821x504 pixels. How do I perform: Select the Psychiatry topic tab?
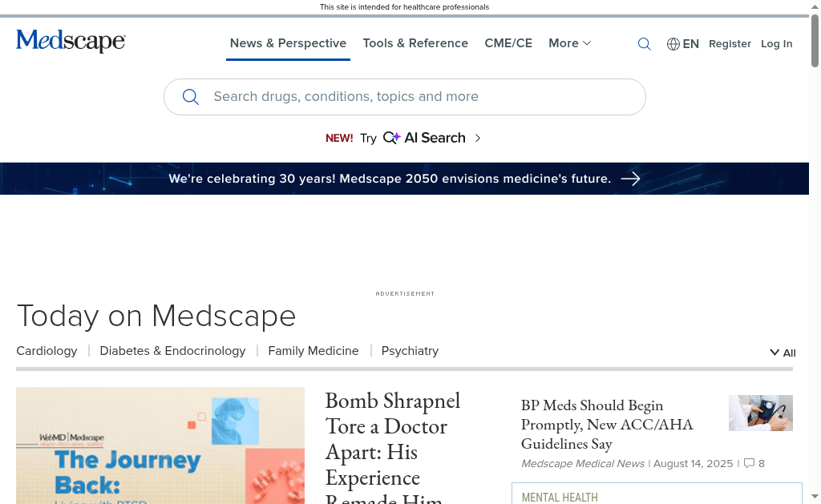pyautogui.click(x=410, y=351)
